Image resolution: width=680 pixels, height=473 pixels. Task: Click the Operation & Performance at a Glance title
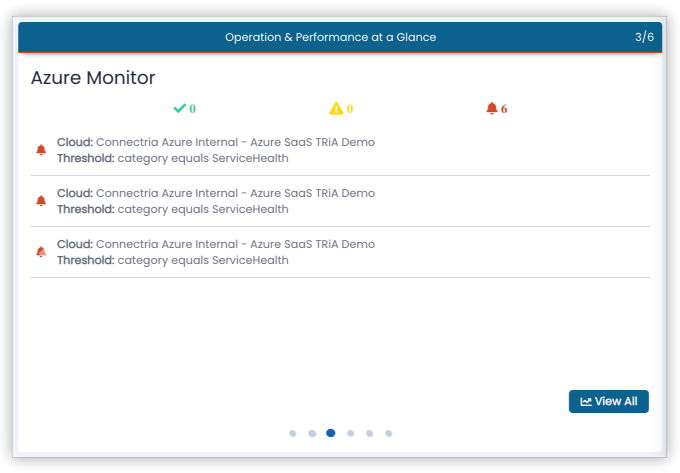(330, 37)
